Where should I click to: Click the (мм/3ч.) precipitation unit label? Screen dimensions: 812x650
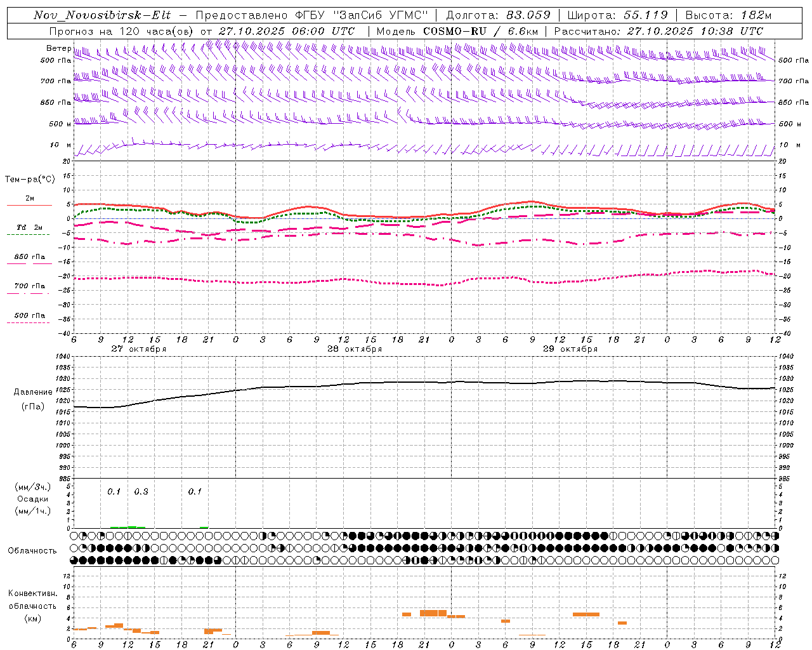tap(33, 487)
